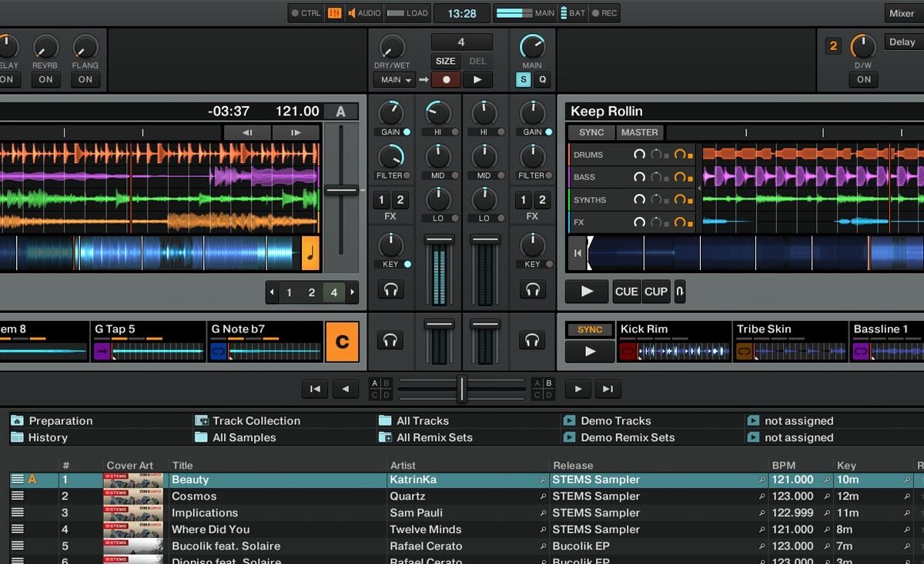This screenshot has width=924, height=564.
Task: Click the crossfader jump-to-left-end icon
Action: coord(315,389)
